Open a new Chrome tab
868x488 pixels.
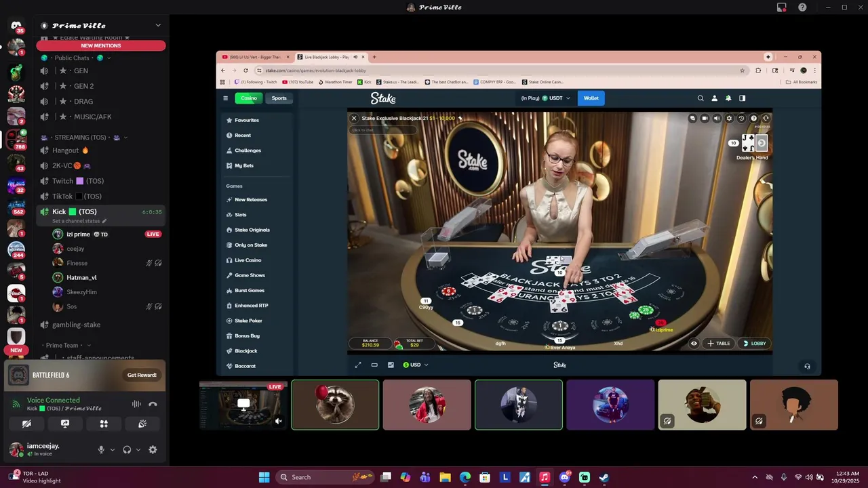pos(374,57)
